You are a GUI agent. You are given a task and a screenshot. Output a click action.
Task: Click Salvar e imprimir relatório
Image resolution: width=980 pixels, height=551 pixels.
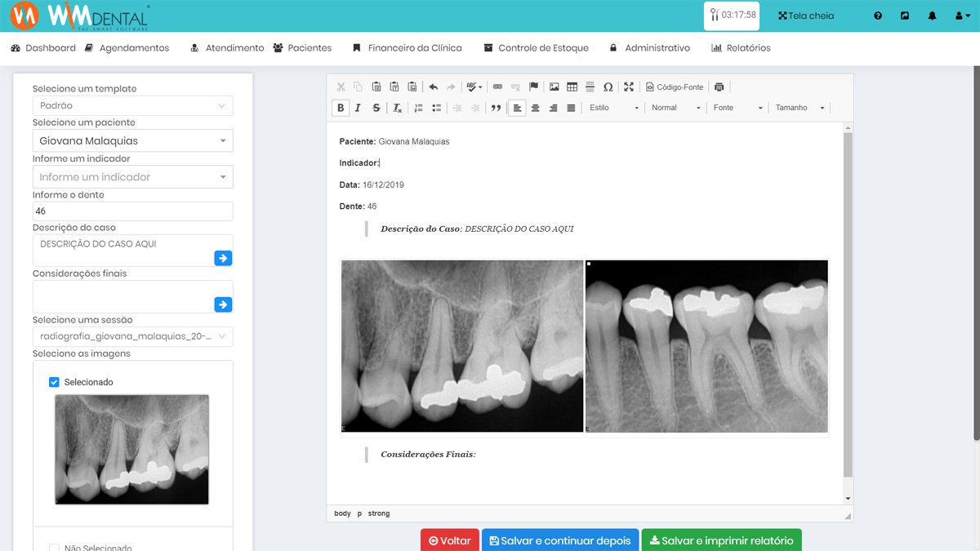[x=722, y=540]
